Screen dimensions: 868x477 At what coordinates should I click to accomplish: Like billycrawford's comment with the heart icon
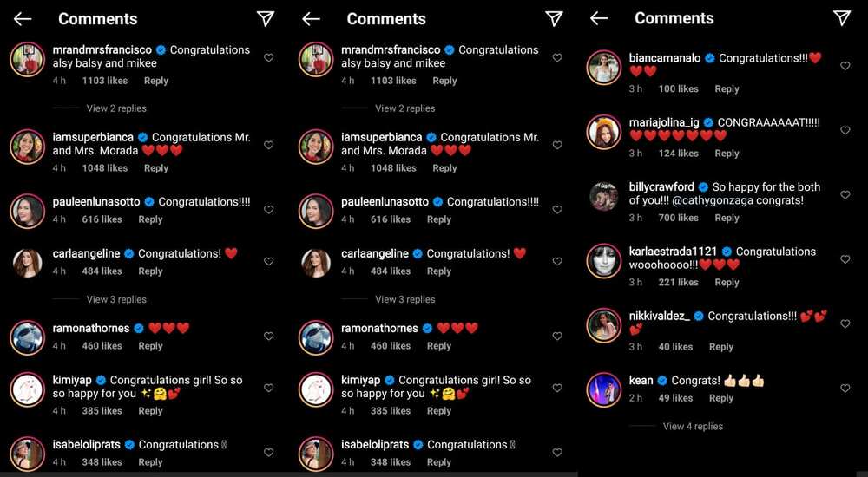point(845,195)
